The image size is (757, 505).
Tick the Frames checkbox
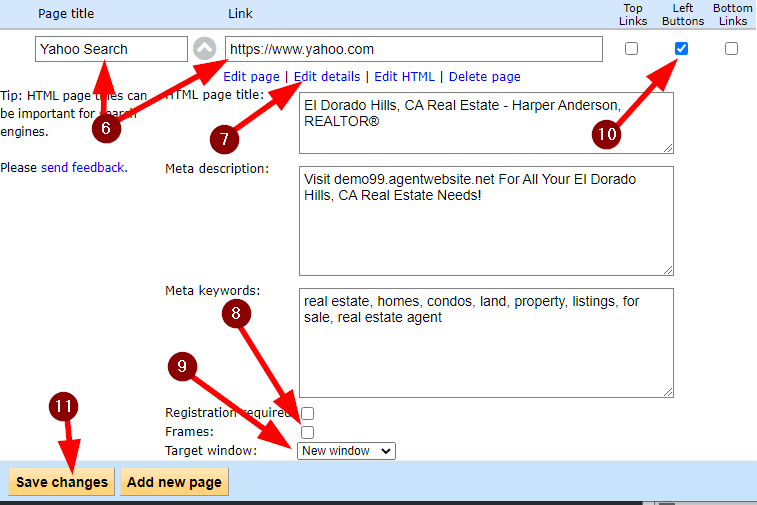308,432
